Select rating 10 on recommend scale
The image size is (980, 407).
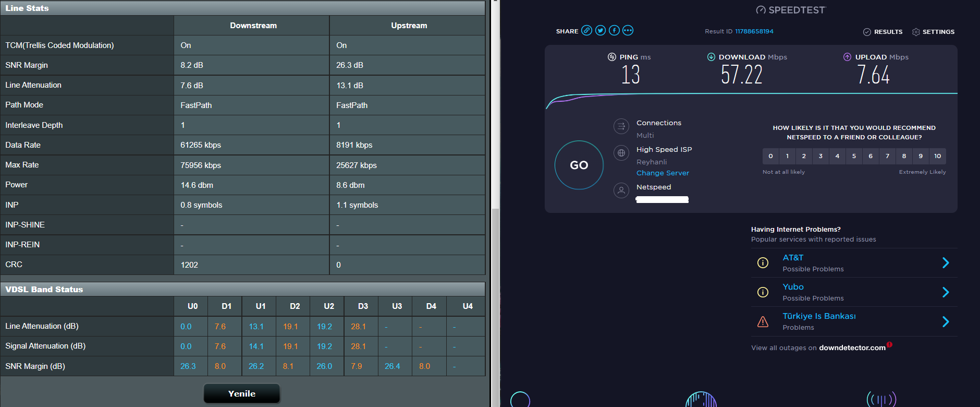[x=937, y=156]
